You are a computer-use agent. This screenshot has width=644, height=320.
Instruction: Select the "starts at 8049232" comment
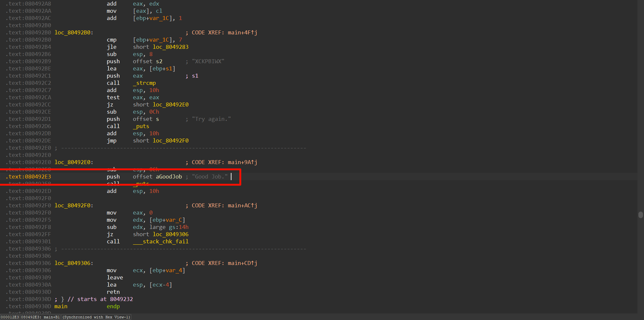coord(105,299)
